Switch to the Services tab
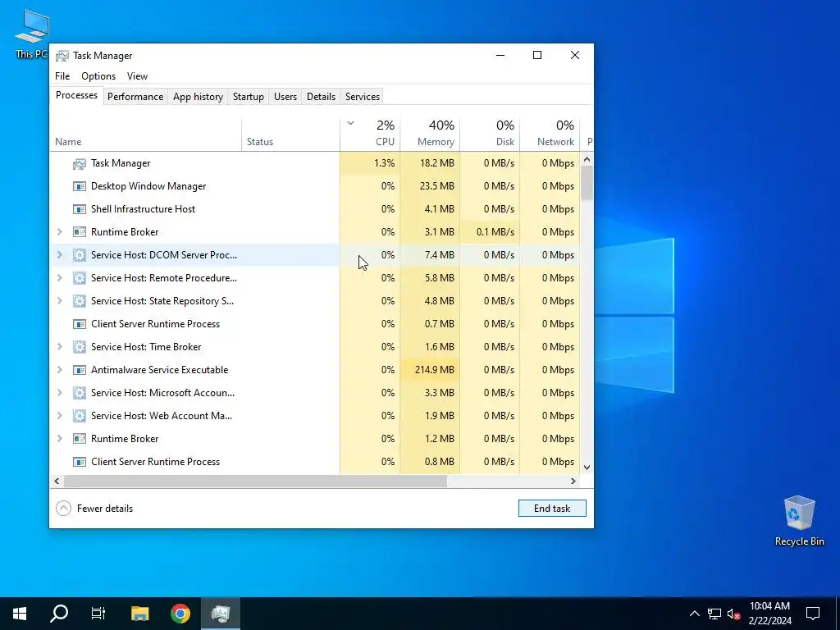The image size is (840, 630). (x=362, y=97)
